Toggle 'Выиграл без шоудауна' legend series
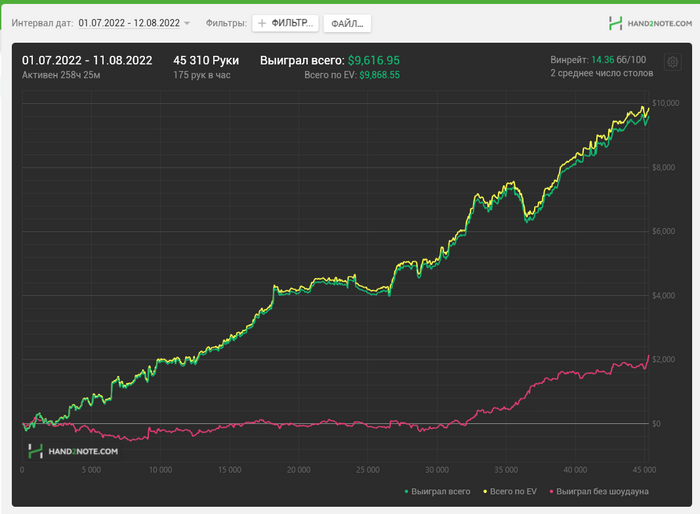700x514 pixels. click(599, 491)
